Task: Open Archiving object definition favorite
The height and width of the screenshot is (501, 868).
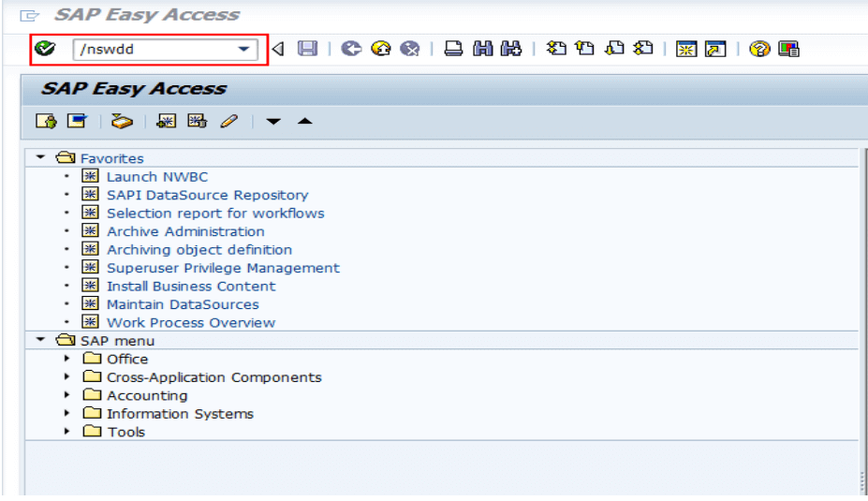Action: [x=199, y=250]
